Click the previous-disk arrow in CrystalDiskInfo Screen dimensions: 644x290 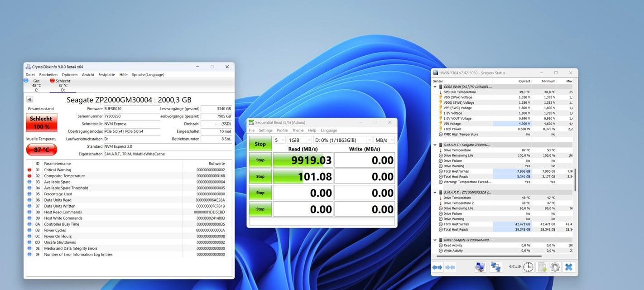(x=29, y=100)
